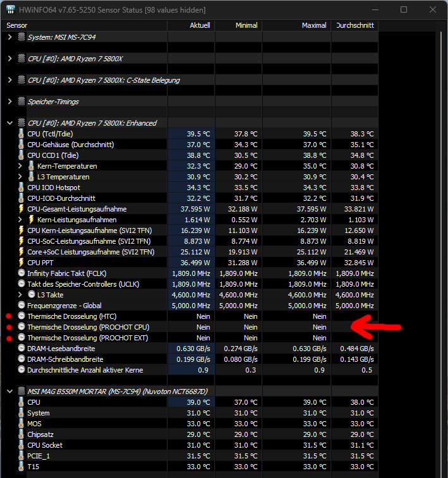
Task: Expand the C-State Belegung group
Action: pos(9,80)
